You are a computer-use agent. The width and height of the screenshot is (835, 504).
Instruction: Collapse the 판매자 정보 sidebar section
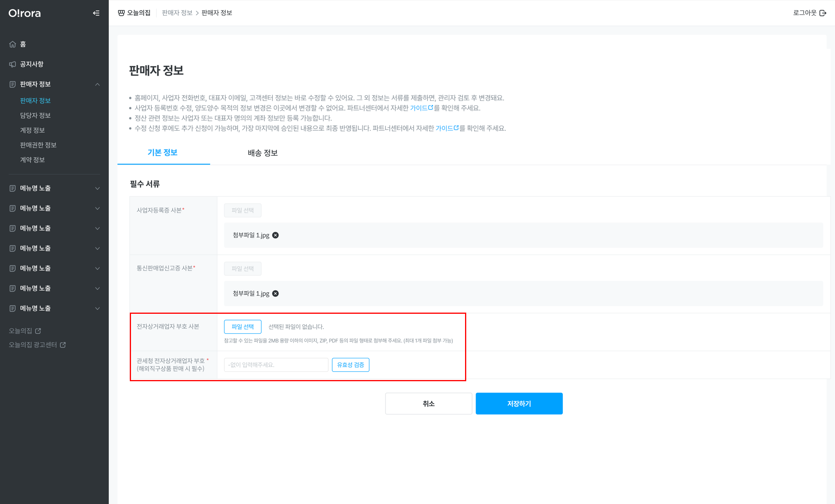(97, 84)
